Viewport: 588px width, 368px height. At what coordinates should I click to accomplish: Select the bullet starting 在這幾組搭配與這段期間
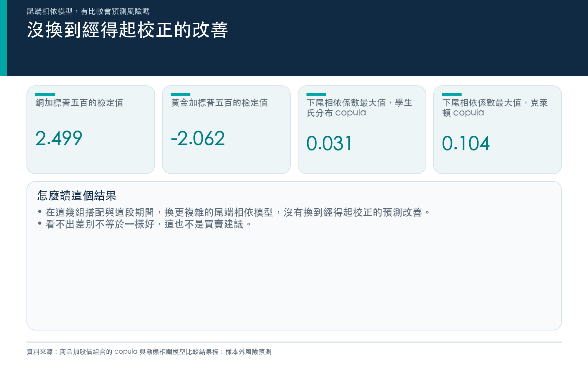[x=234, y=212]
